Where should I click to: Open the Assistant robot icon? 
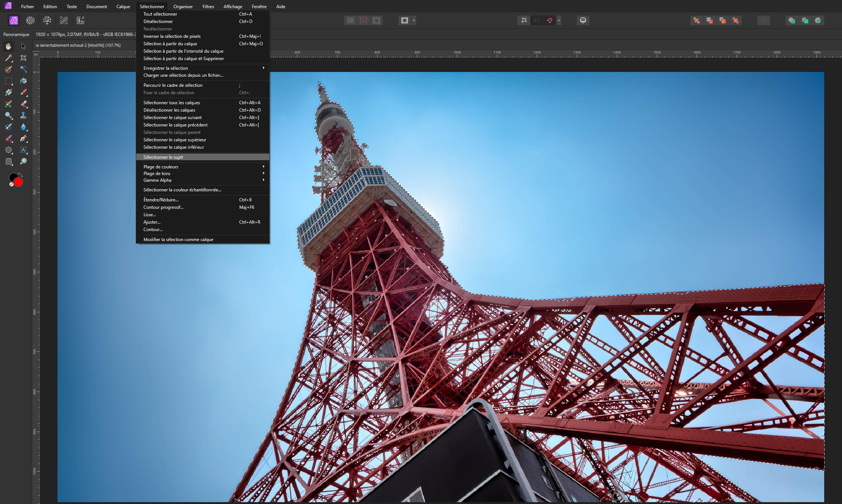pos(583,20)
